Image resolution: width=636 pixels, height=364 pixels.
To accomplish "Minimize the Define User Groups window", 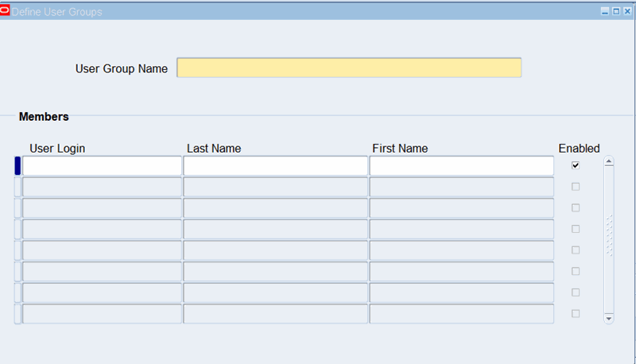I will (605, 11).
